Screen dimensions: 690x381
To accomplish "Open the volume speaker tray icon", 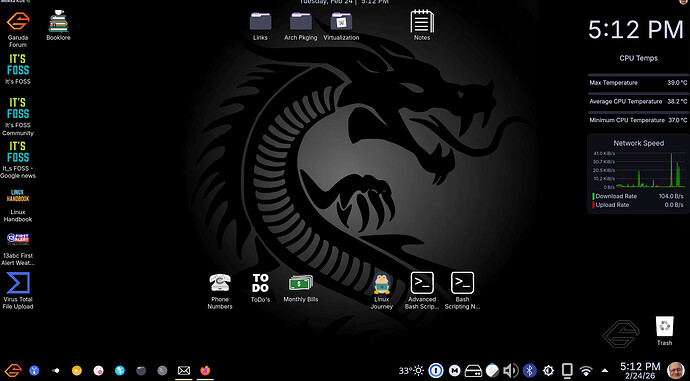I will pyautogui.click(x=510, y=370).
